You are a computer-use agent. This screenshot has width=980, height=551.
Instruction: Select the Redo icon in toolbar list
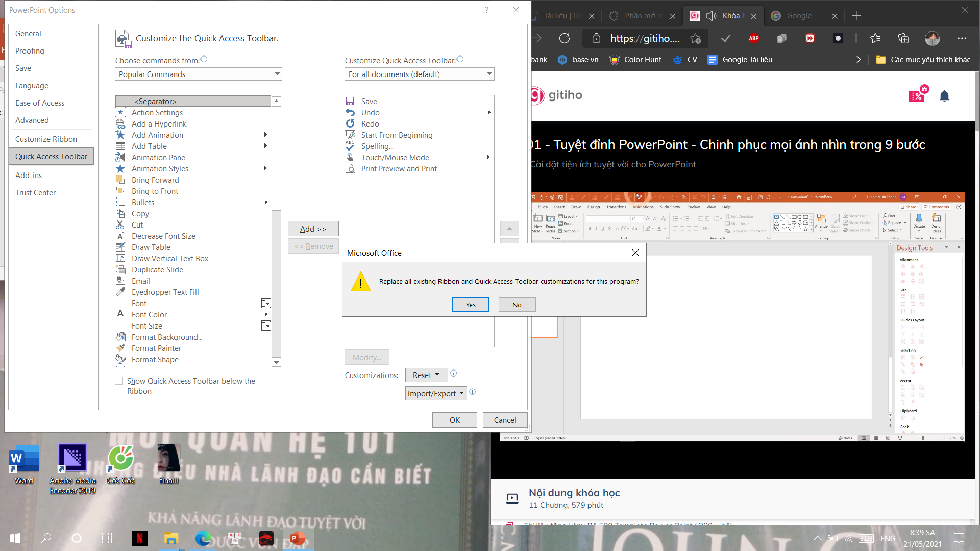[x=350, y=123]
